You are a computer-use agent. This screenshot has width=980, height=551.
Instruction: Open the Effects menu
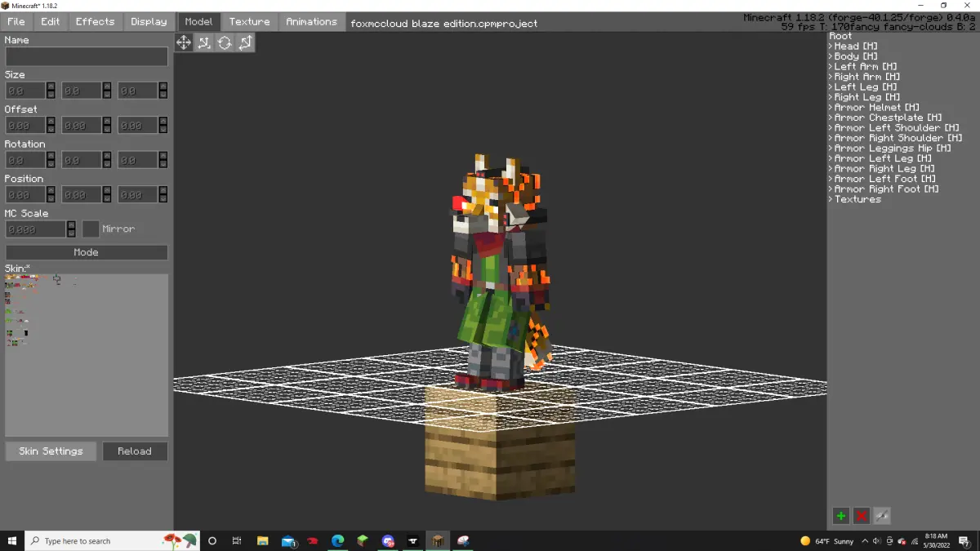[x=96, y=22]
